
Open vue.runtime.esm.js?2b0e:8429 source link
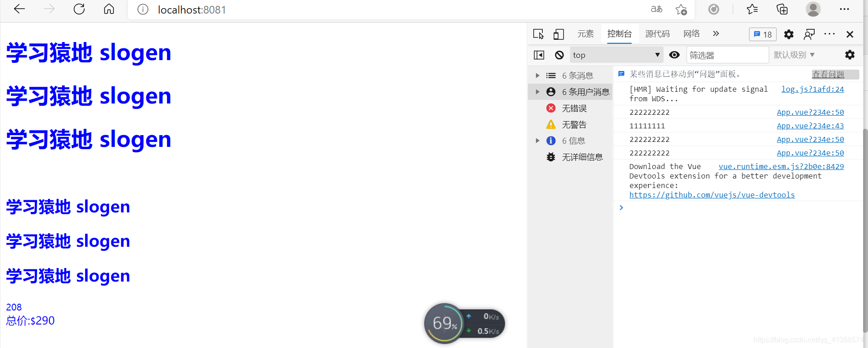coord(781,166)
